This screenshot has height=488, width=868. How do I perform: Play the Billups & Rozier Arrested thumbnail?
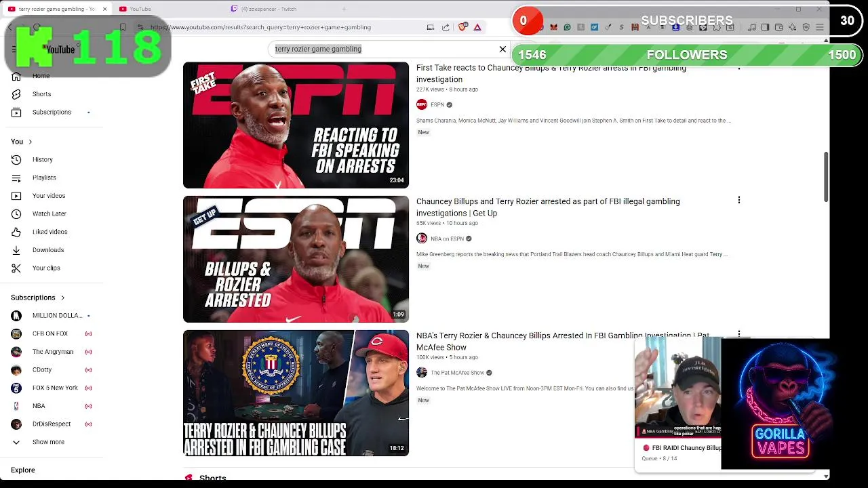click(296, 259)
